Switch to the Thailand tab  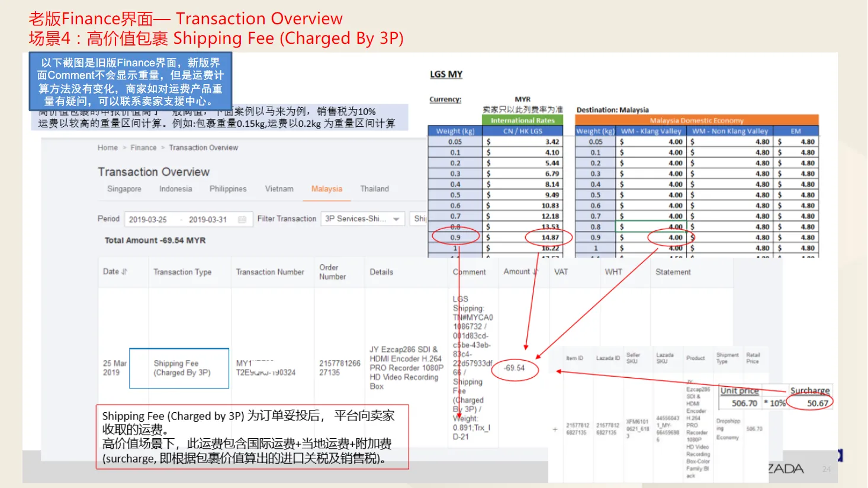coord(374,188)
